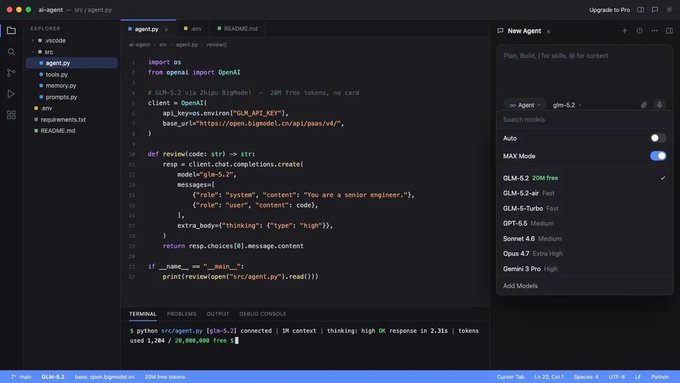Click the Search models field
The height and width of the screenshot is (383, 680).
tap(584, 120)
